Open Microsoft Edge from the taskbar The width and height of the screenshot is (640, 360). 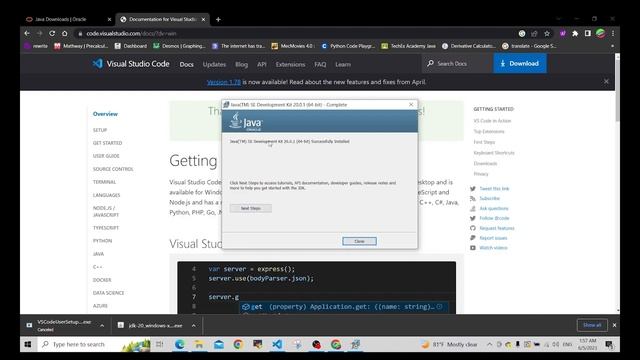pos(180,344)
